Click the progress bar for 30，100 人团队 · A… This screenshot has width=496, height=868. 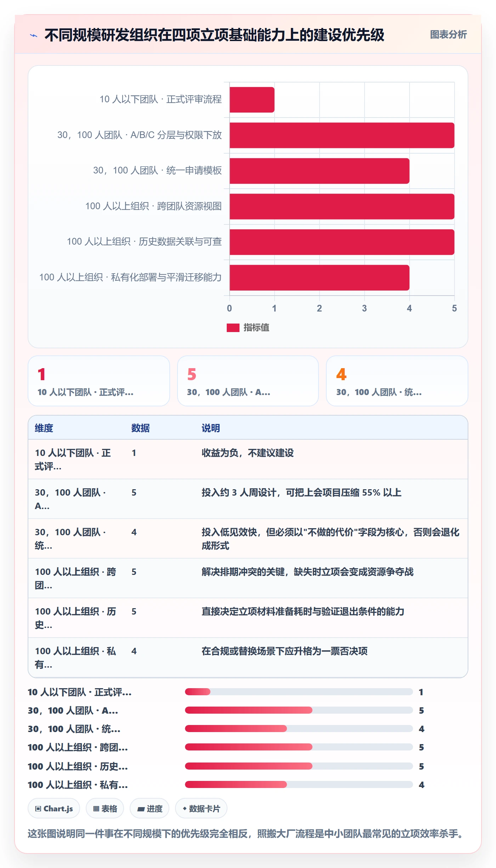(x=299, y=710)
